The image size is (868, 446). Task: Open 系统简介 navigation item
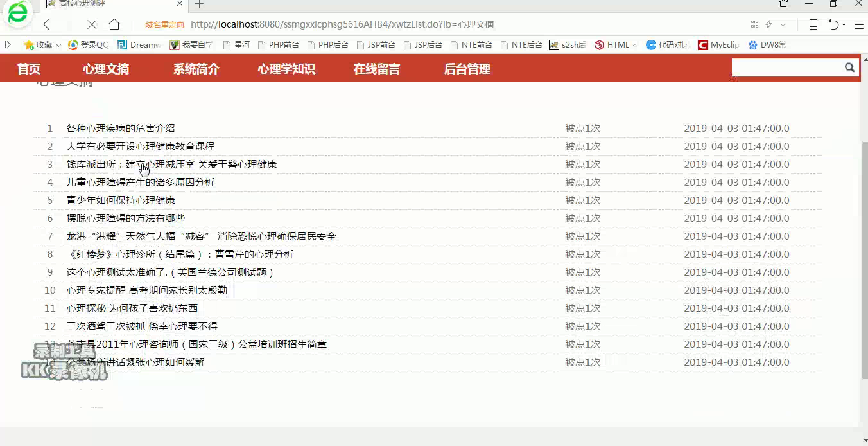[196, 69]
